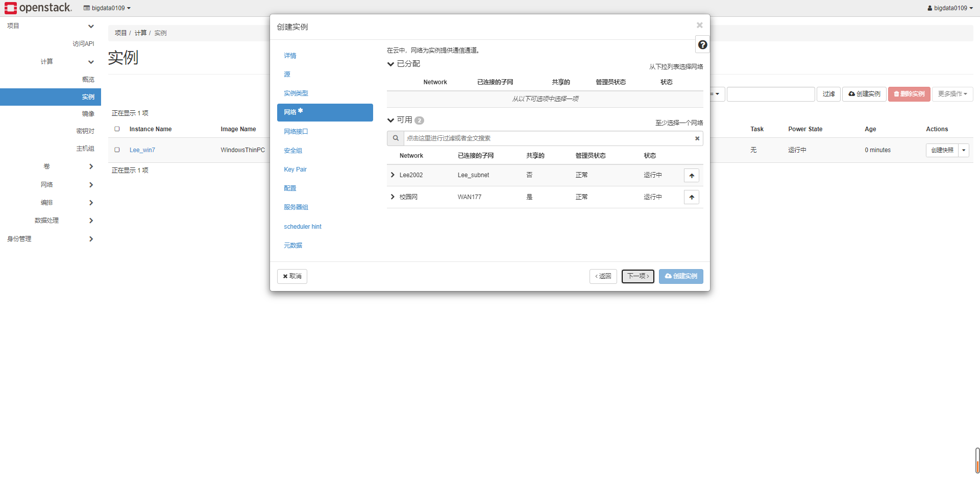The image size is (980, 483).
Task: Allocate Lee2002 network with up arrow
Action: pos(692,176)
